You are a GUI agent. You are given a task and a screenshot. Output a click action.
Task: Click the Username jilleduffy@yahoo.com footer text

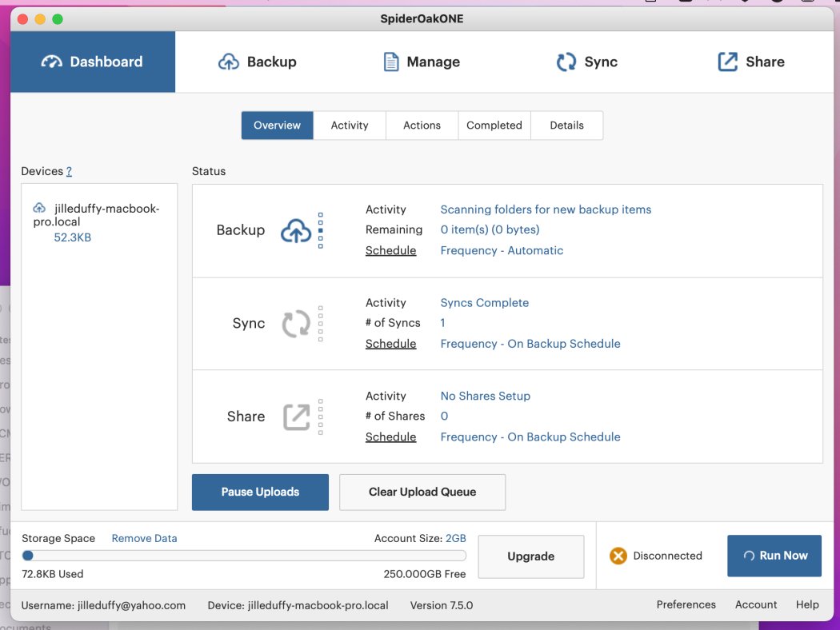[103, 605]
